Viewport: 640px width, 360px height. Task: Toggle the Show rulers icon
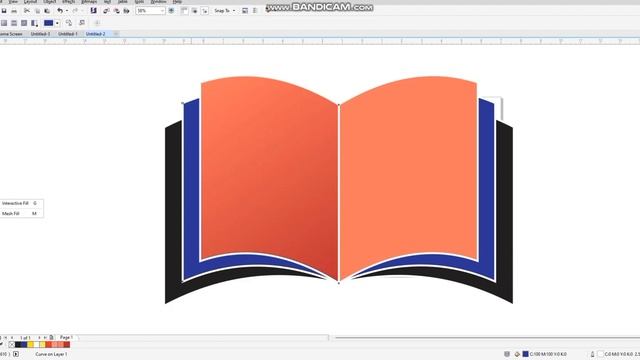coord(184,11)
